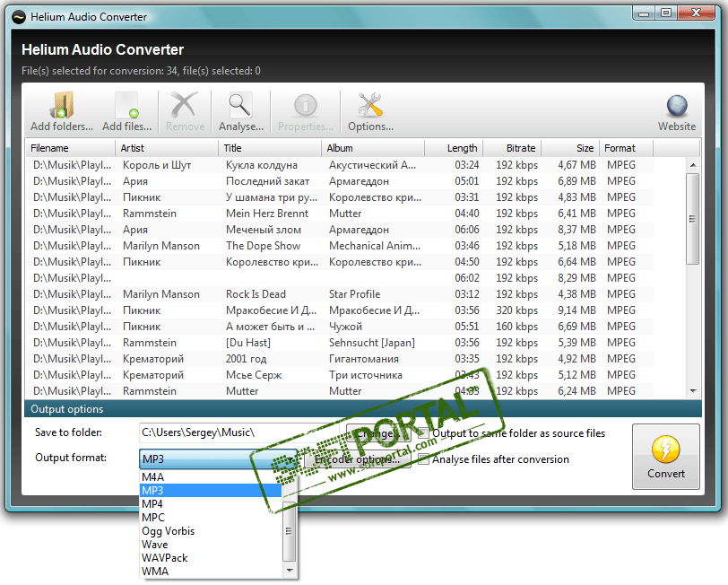Select the row titled Последний закат
This screenshot has height=585, width=728.
339,181
